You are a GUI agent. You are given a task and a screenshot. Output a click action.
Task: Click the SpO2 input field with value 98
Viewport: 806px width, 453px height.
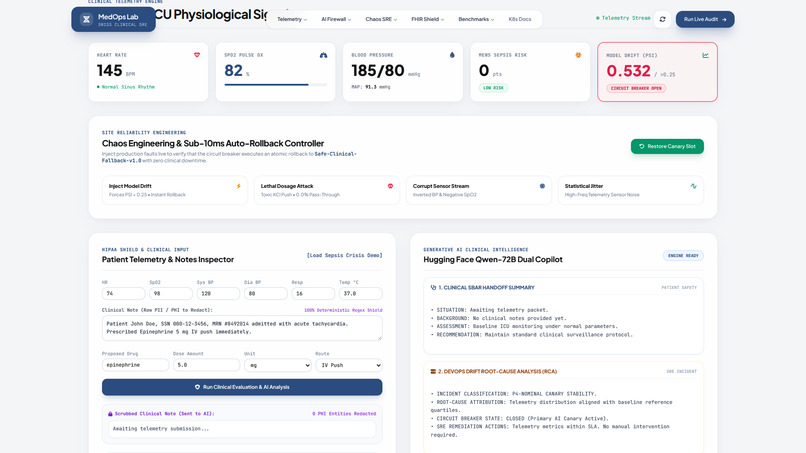(x=171, y=294)
